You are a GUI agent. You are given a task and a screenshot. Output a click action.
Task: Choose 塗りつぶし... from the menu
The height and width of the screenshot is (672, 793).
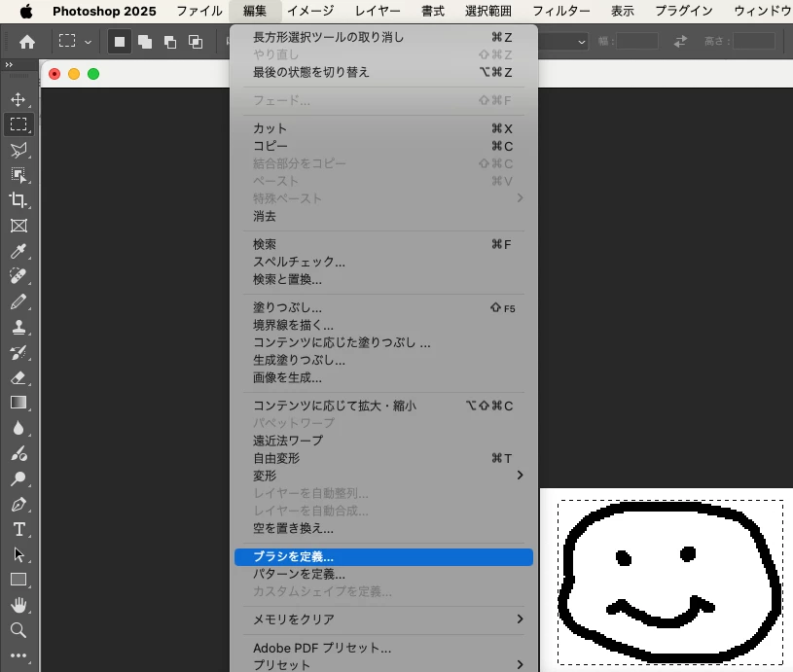tap(383, 307)
